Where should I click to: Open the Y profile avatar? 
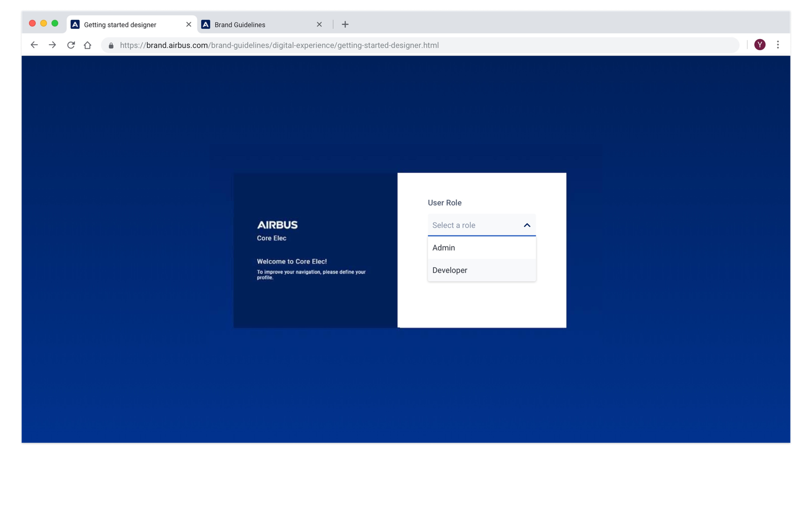click(x=759, y=45)
